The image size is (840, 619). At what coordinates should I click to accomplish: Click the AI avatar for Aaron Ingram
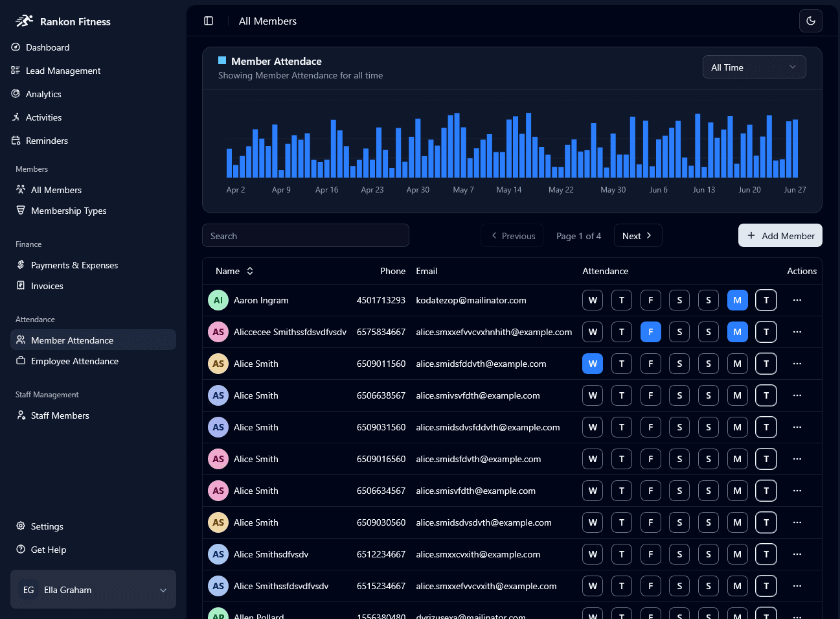click(x=218, y=300)
